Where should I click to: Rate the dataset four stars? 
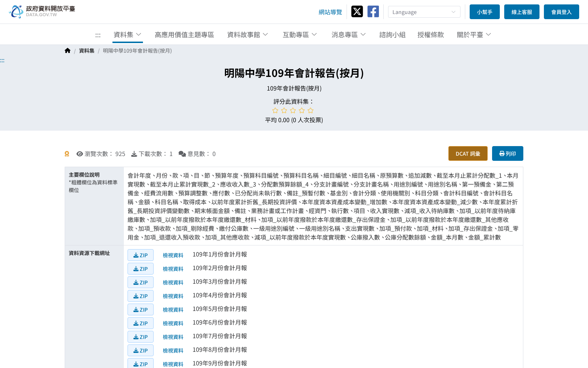302,110
